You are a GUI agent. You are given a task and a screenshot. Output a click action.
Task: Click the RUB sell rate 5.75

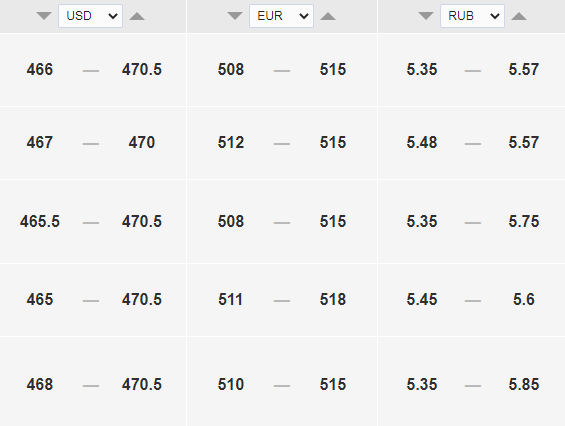[x=524, y=221]
